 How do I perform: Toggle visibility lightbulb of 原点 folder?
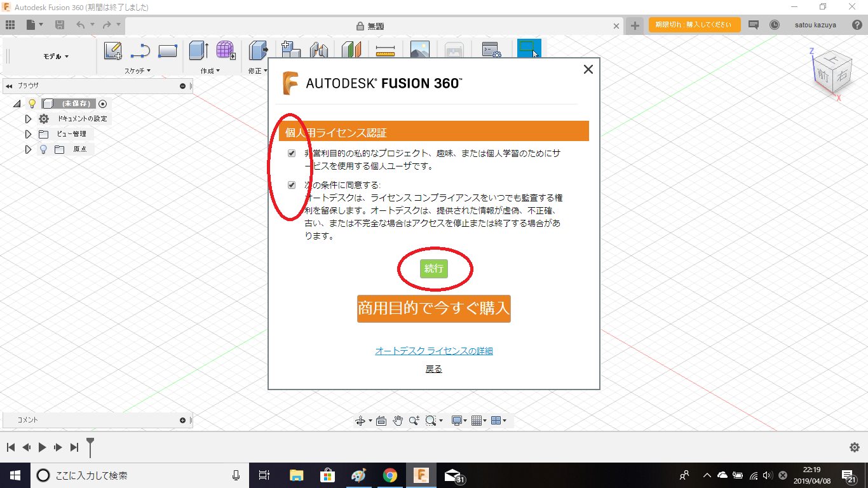[x=43, y=149]
